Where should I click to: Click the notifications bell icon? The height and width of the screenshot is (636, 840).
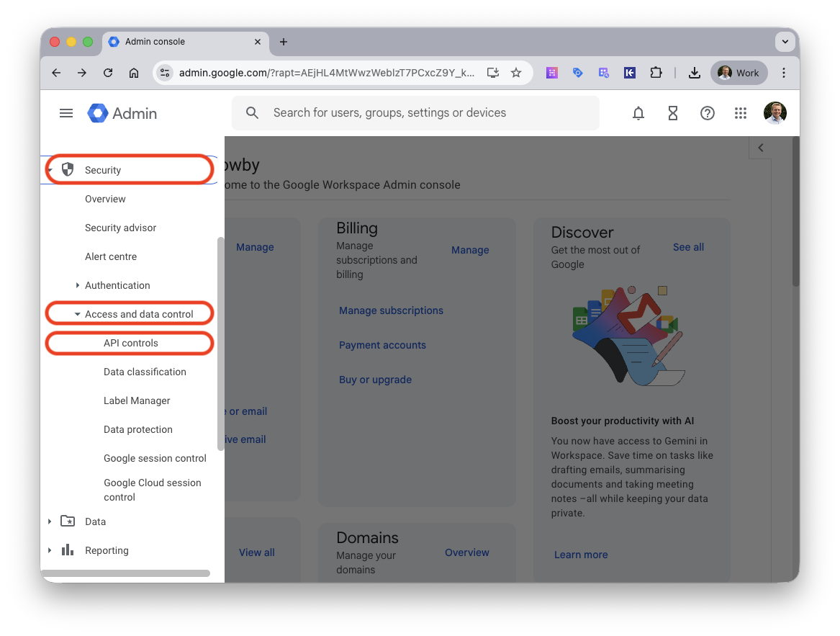(638, 113)
